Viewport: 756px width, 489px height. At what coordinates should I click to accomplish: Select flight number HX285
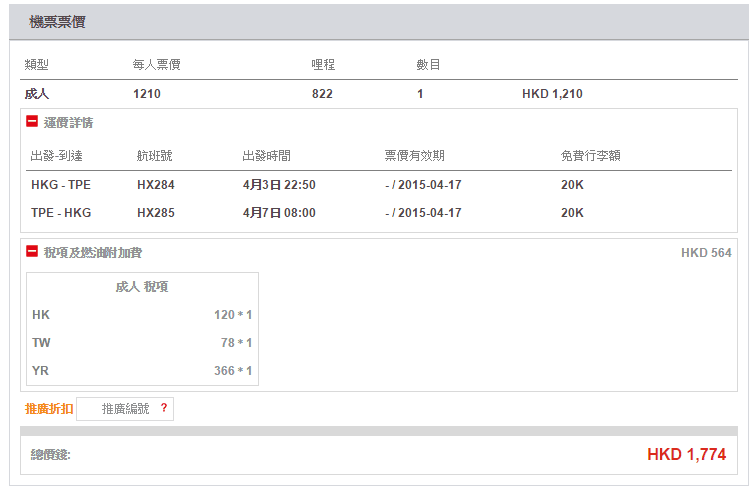[156, 213]
